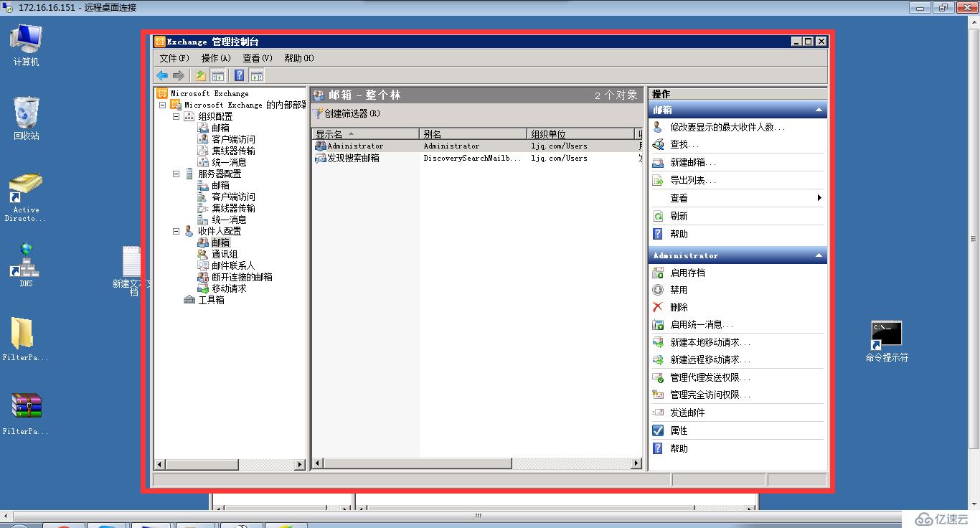Select 邮件联系人 in the tree
This screenshot has height=528, width=980.
[233, 265]
